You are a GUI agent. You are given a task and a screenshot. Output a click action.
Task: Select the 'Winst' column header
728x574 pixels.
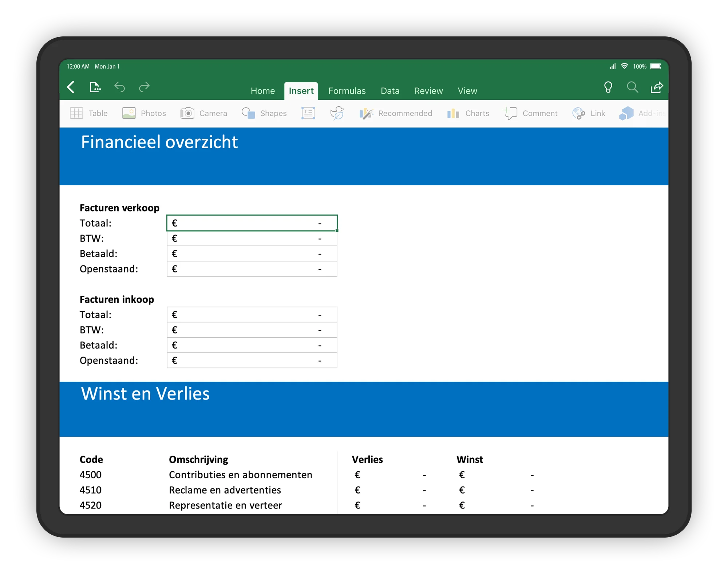pos(470,460)
